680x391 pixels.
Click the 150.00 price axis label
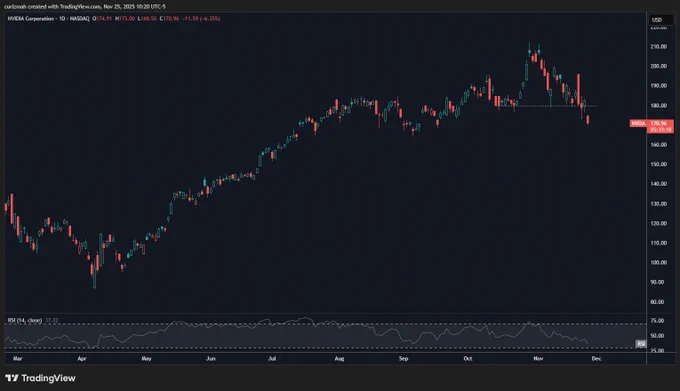[658, 164]
